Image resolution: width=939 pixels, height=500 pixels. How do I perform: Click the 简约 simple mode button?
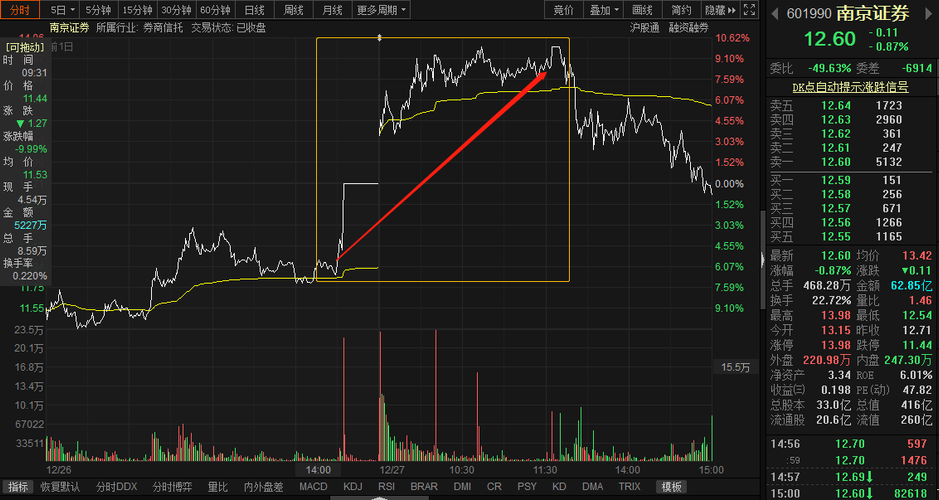[x=681, y=10]
